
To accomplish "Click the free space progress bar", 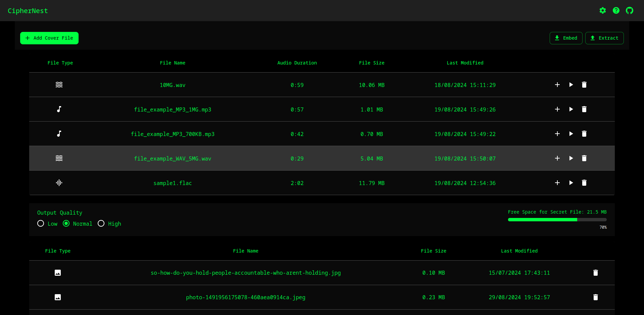I will tap(557, 220).
